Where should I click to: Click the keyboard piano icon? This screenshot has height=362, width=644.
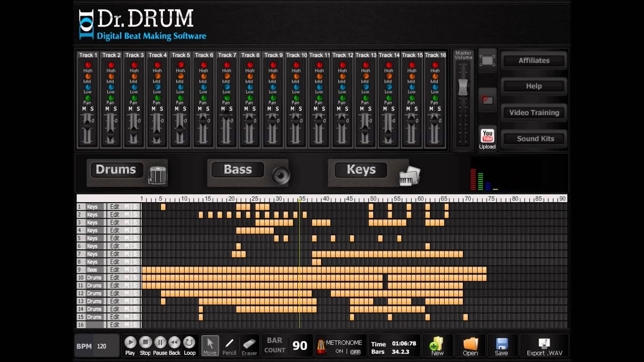pos(410,175)
